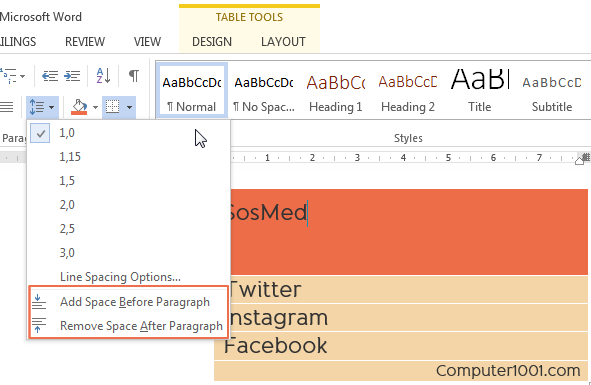Screen dimensions: 591x385
Task: Click the Justify alignment icon
Action: click(6, 107)
